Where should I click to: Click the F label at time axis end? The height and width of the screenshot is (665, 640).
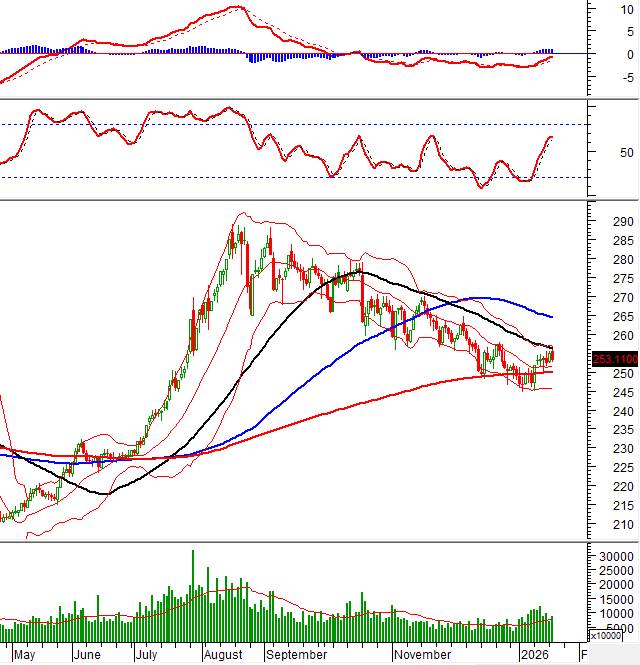[584, 655]
